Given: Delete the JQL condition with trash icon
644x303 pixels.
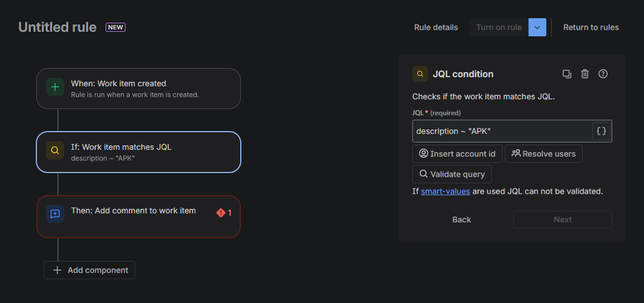Looking at the screenshot, I should point(585,74).
